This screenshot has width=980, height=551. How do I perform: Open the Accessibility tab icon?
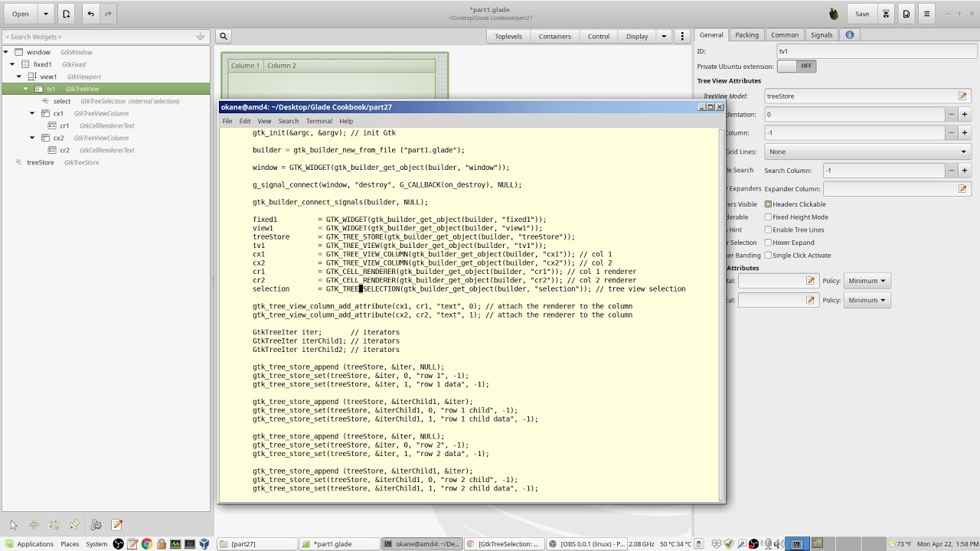point(850,35)
